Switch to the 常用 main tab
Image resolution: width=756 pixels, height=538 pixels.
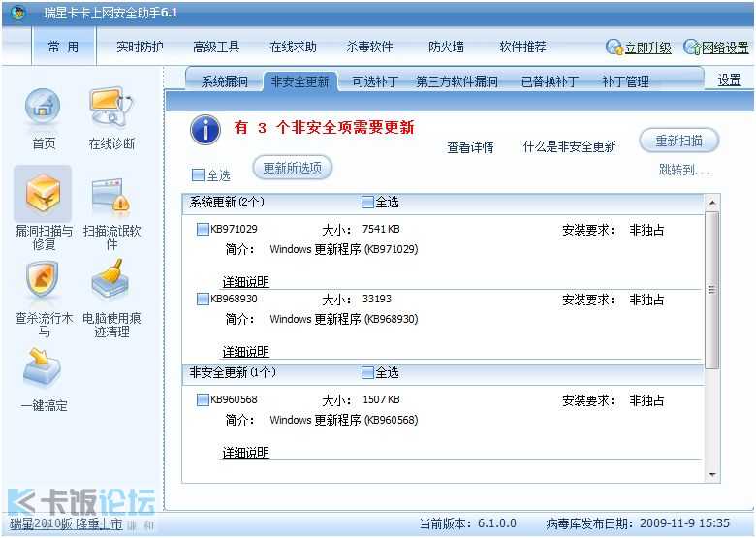64,47
